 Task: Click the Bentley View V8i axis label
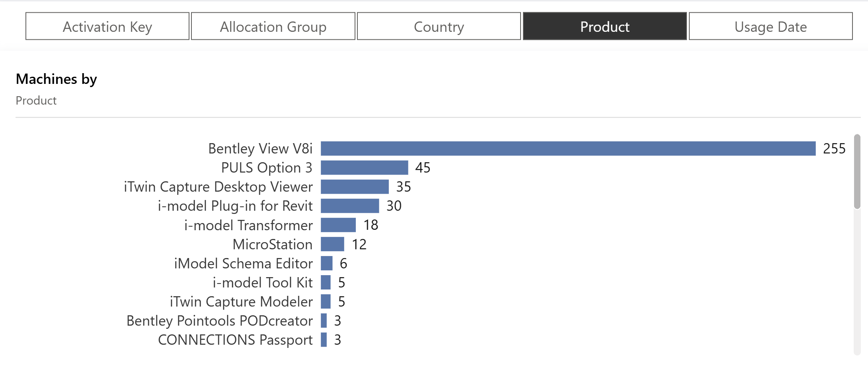[260, 148]
